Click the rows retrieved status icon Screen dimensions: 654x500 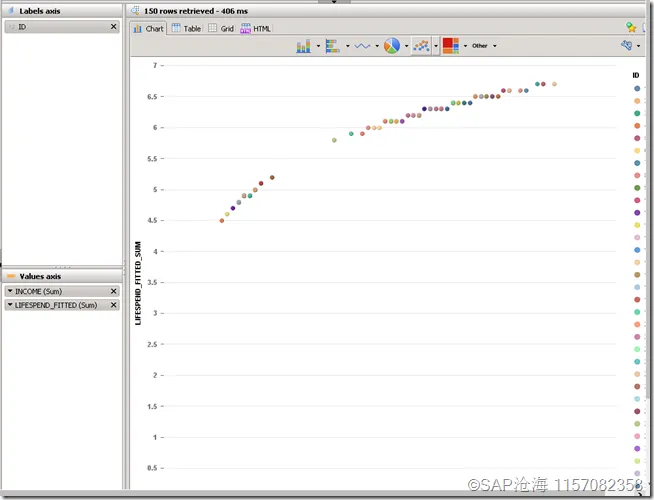pyautogui.click(x=135, y=11)
